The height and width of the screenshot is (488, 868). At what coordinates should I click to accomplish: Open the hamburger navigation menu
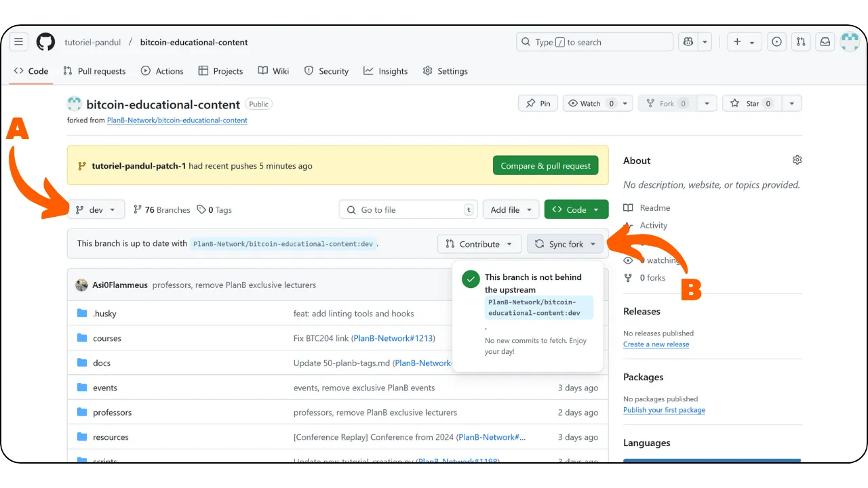(x=19, y=42)
